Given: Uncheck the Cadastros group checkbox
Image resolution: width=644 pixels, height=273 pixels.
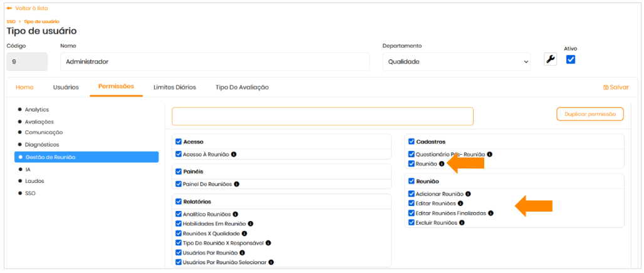Looking at the screenshot, I should [412, 142].
